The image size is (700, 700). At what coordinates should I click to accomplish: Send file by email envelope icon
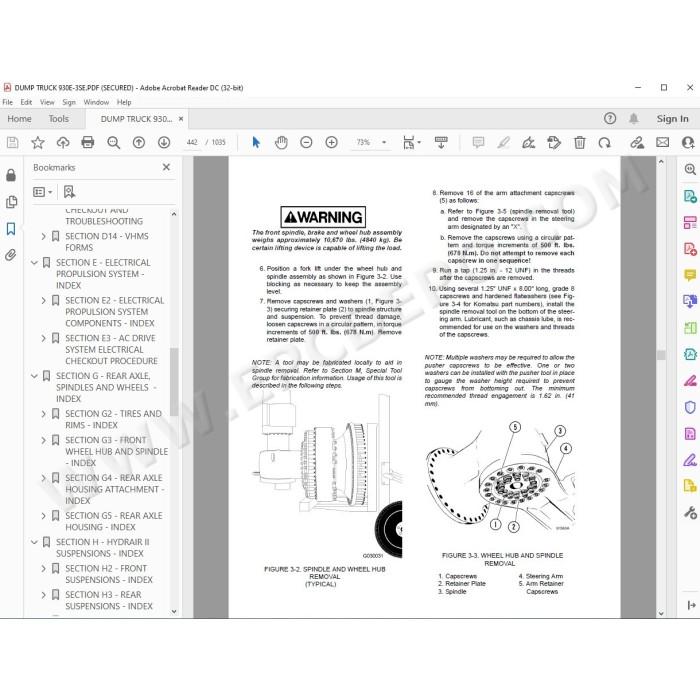tap(662, 142)
